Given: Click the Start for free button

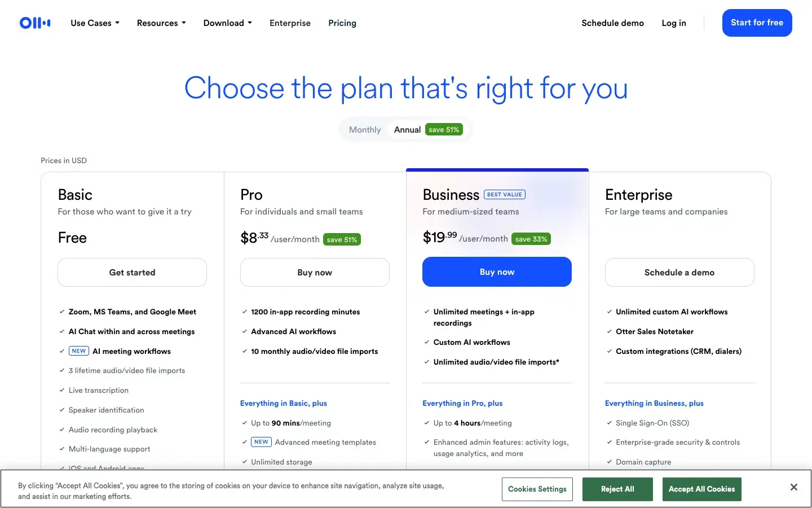Looking at the screenshot, I should coord(757,23).
